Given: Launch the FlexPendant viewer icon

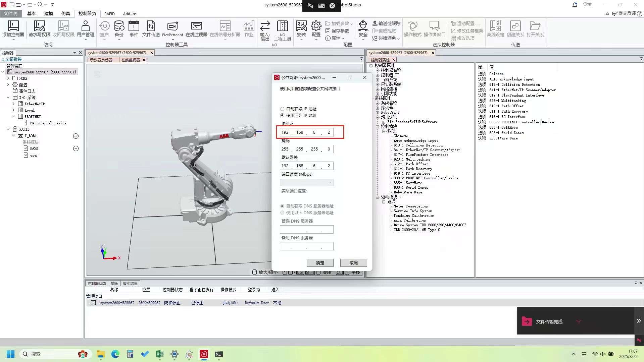Looking at the screenshot, I should point(172,26).
